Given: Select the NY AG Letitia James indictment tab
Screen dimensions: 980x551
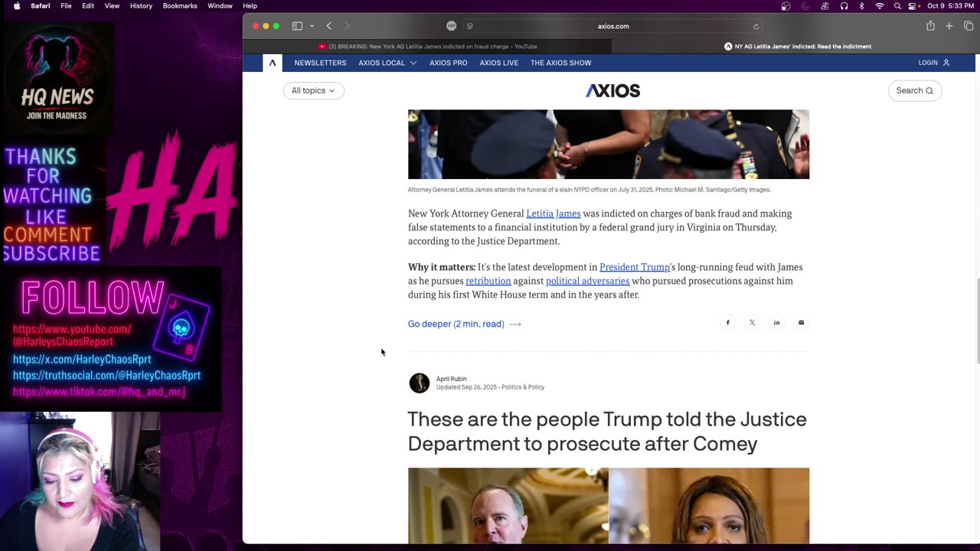Looking at the screenshot, I should point(796,47).
